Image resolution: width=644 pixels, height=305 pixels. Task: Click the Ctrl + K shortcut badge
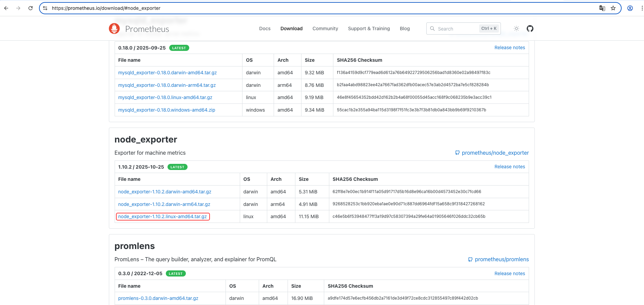click(x=489, y=28)
